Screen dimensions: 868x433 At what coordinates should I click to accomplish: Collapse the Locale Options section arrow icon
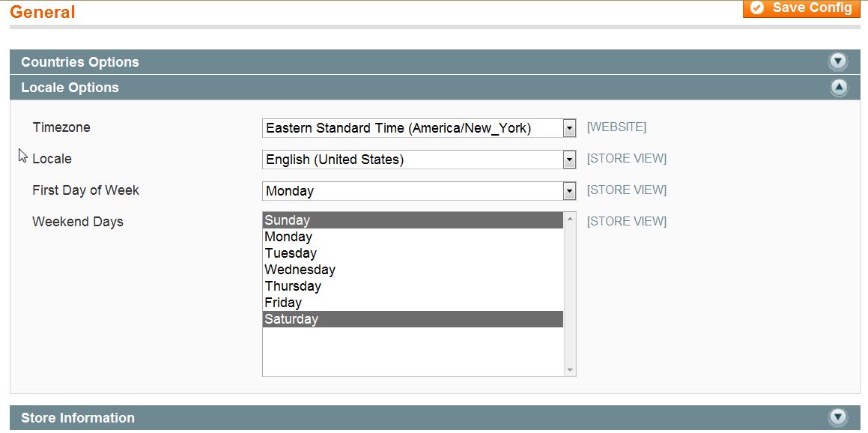pyautogui.click(x=838, y=88)
